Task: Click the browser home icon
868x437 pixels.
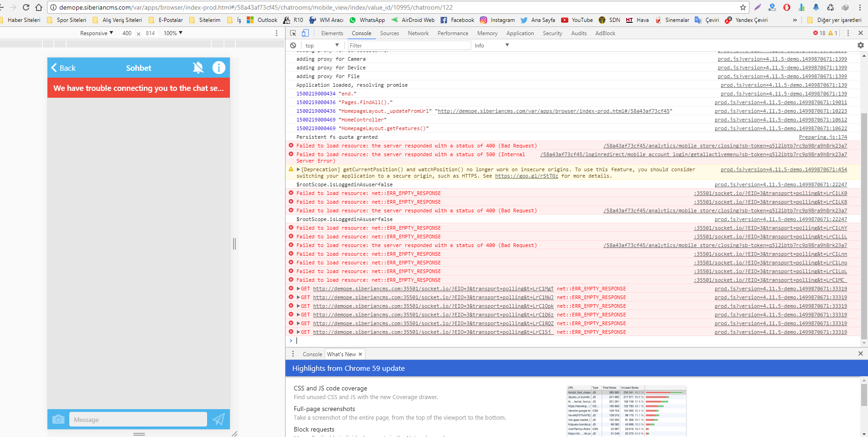Action: pyautogui.click(x=39, y=7)
